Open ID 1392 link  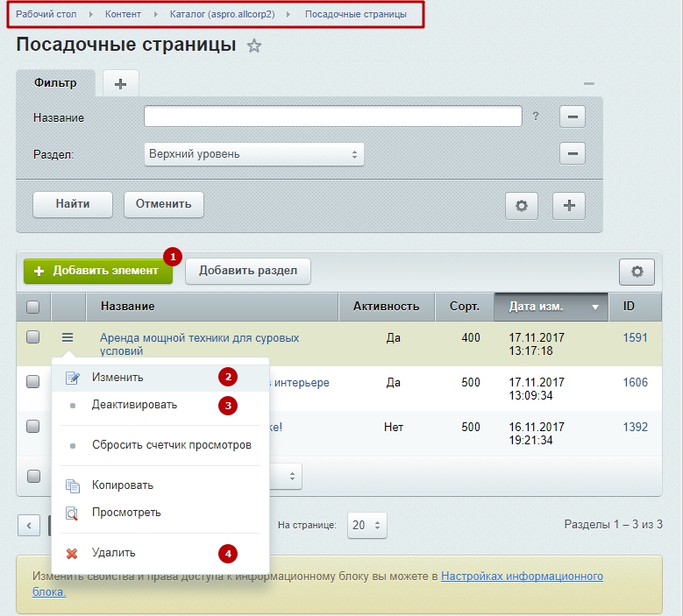click(635, 427)
